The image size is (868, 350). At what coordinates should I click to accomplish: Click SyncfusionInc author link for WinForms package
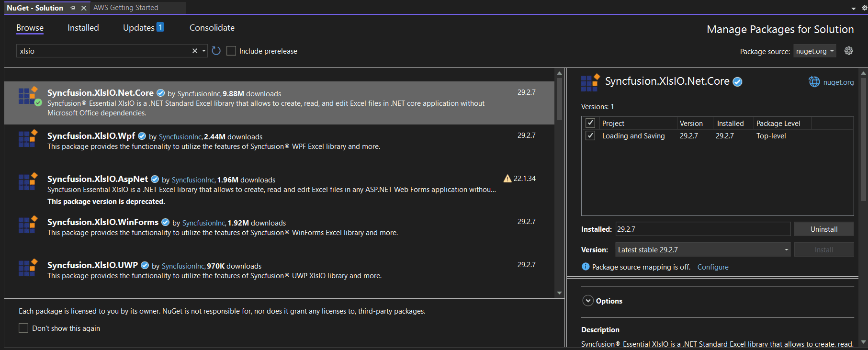click(x=203, y=223)
